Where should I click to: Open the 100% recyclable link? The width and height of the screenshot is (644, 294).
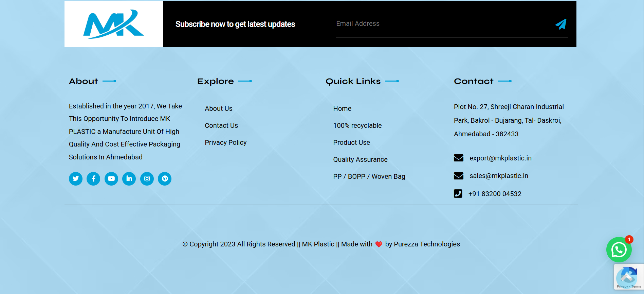pyautogui.click(x=357, y=125)
